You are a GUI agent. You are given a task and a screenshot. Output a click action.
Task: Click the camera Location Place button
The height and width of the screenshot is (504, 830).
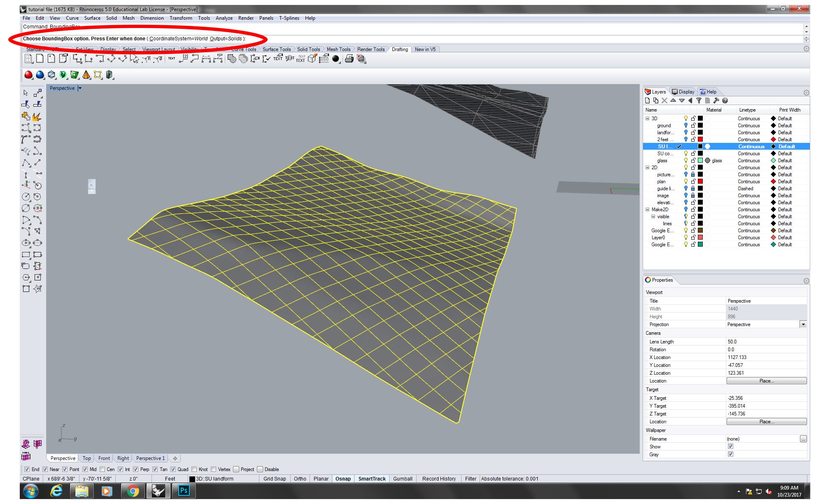pyautogui.click(x=766, y=381)
